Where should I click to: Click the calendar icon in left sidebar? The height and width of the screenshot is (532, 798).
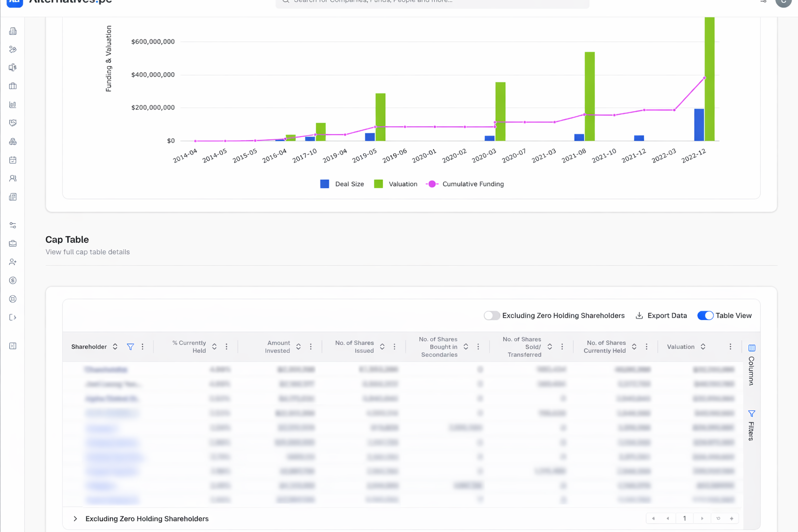(x=13, y=160)
